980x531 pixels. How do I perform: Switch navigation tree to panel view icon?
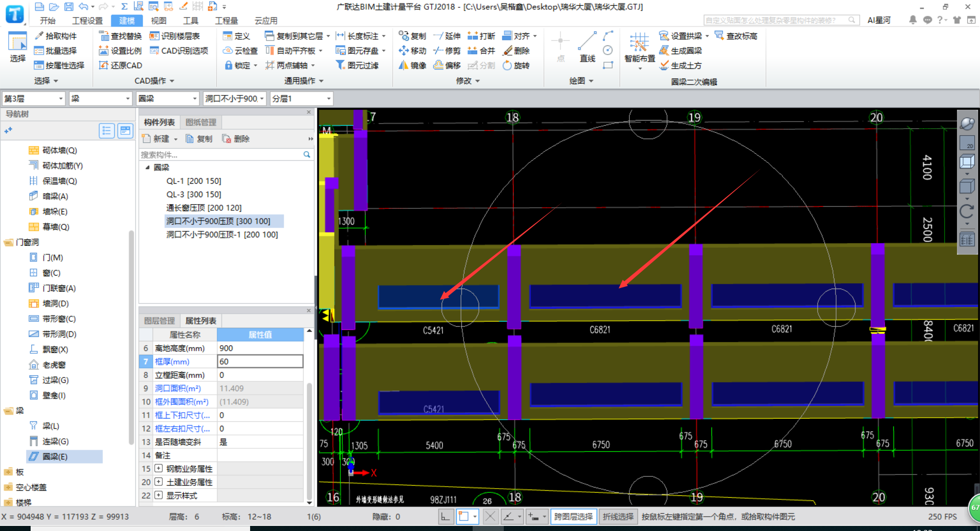125,131
